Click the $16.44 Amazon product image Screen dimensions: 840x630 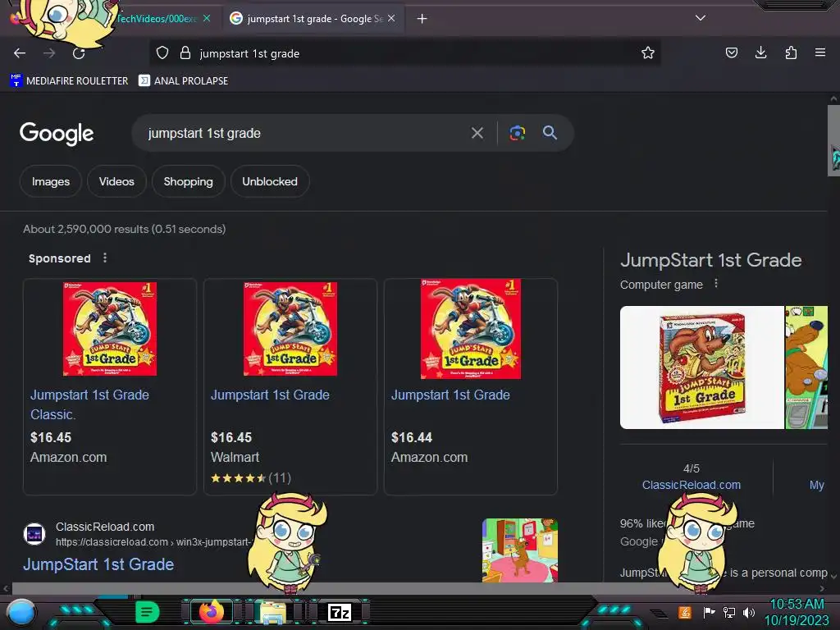click(470, 328)
